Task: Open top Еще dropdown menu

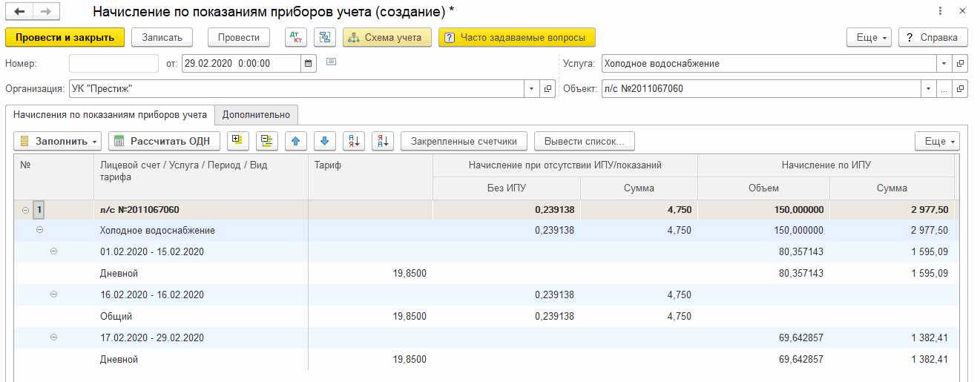Action: pos(869,37)
